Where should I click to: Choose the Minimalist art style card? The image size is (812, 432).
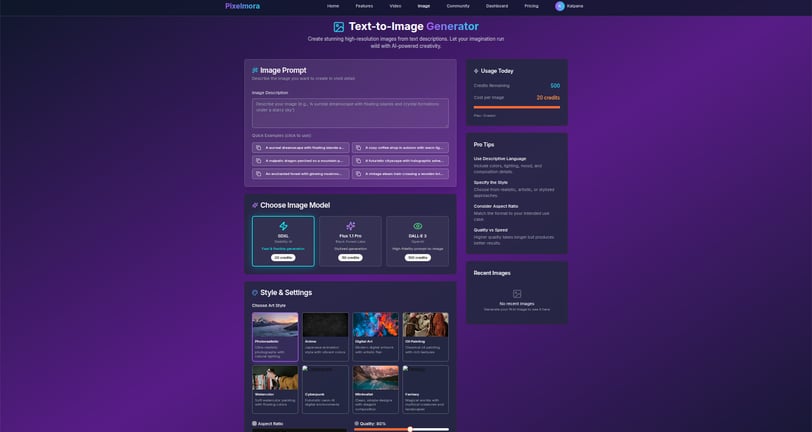(x=375, y=390)
